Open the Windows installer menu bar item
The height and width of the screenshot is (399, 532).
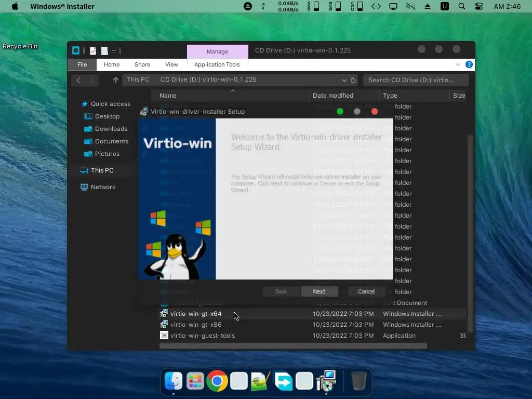62,6
